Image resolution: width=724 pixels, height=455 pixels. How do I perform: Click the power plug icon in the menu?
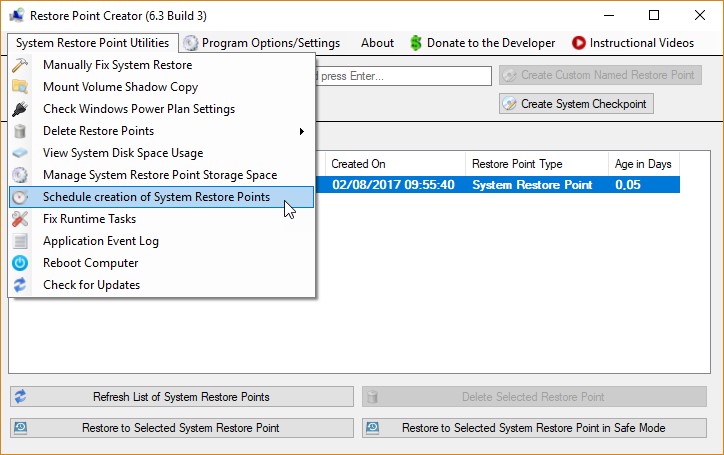(x=20, y=109)
